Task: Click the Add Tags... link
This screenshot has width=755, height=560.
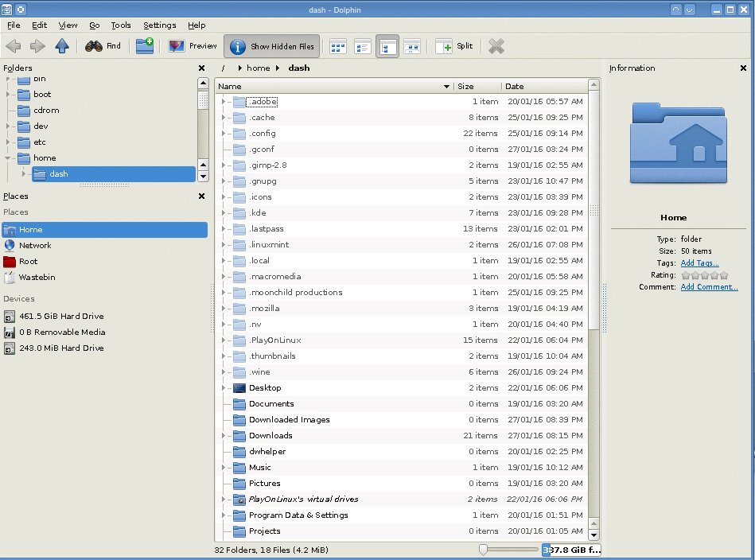Action: coord(699,263)
